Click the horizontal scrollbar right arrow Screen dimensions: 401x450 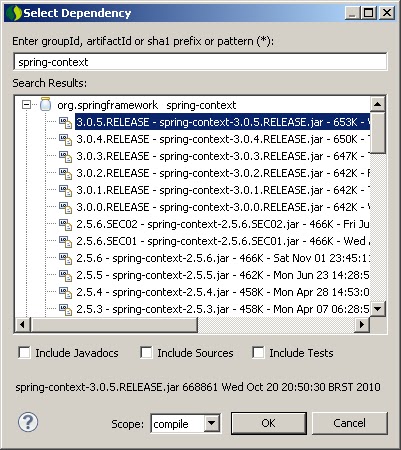[x=362, y=324]
